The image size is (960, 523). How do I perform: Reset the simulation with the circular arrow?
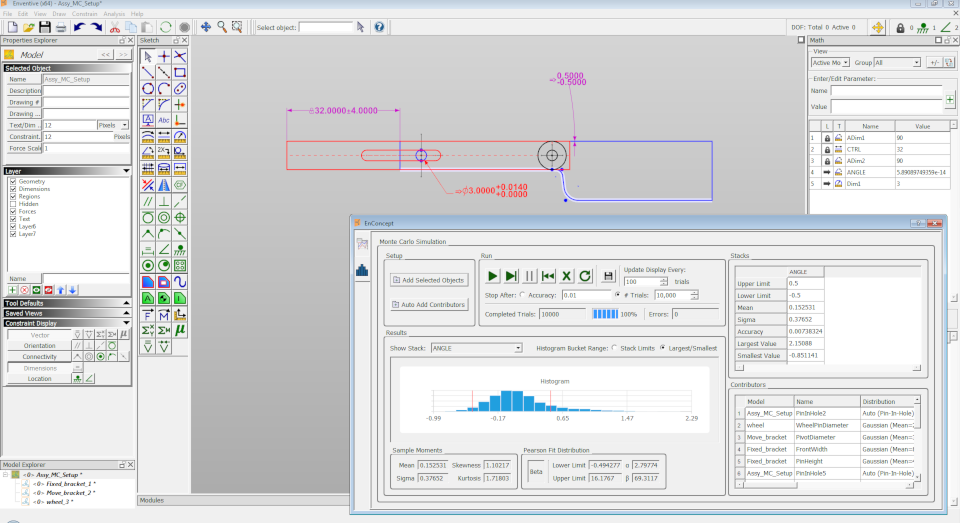[585, 276]
